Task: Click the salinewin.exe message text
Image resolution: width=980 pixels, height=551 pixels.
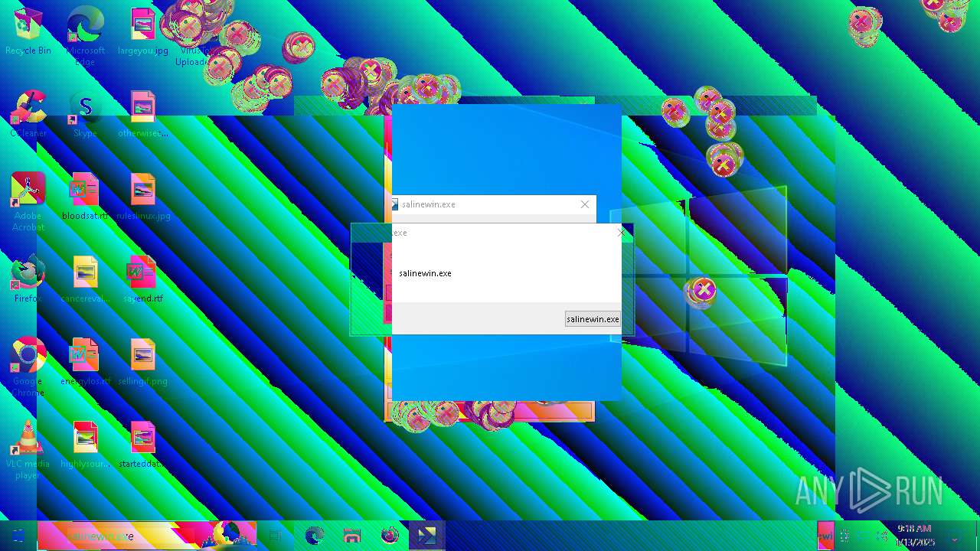Action: pos(426,273)
